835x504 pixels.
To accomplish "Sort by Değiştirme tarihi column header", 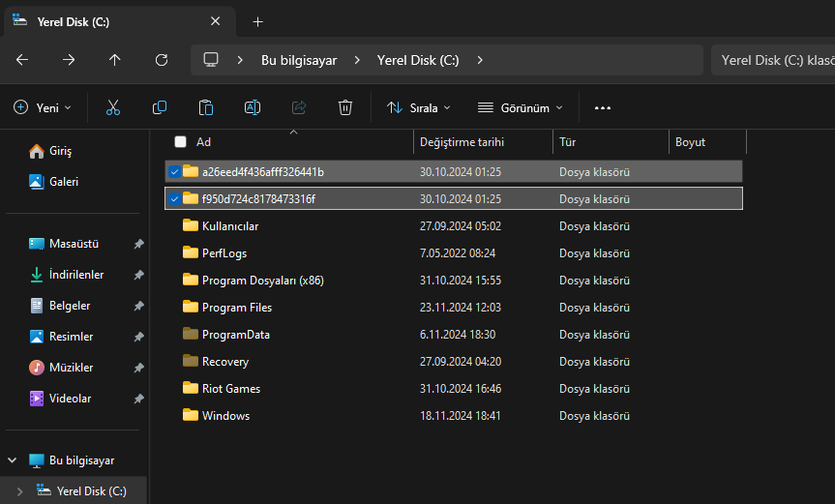I will 462,142.
